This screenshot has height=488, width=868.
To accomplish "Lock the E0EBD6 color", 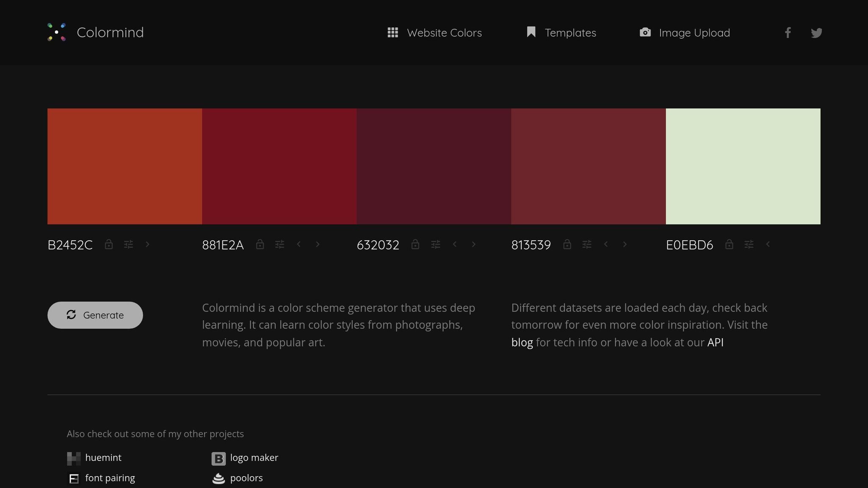I will (x=729, y=245).
